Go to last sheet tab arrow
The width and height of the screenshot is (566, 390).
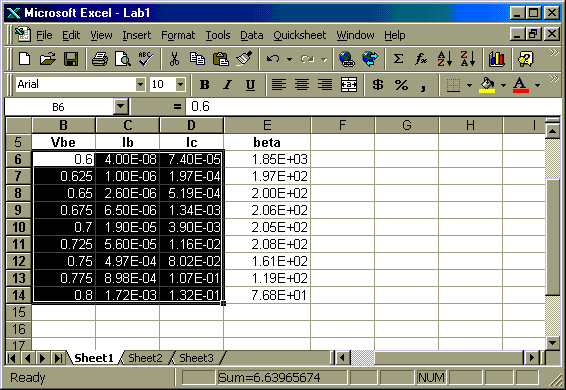[x=58, y=358]
